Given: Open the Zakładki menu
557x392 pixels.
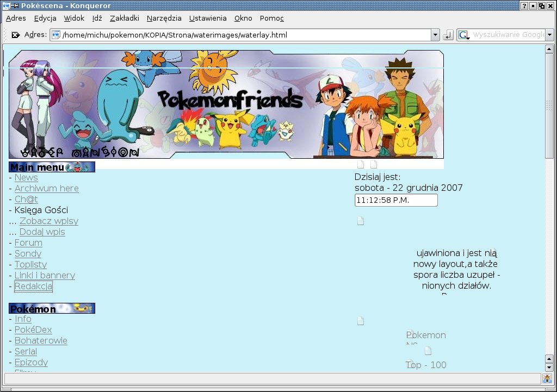Looking at the screenshot, I should click(x=125, y=18).
